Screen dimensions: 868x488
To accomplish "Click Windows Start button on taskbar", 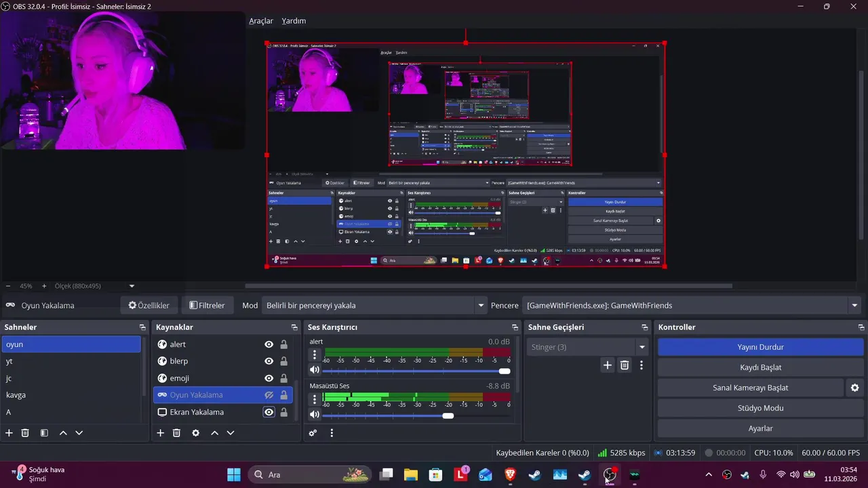I will click(234, 474).
